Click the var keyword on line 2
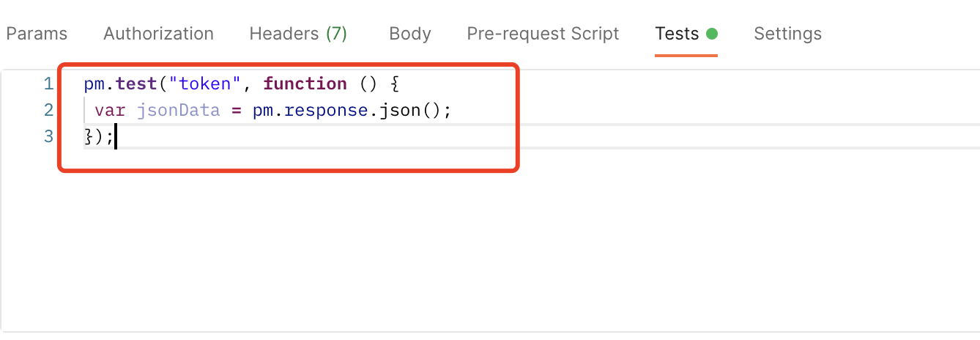This screenshot has width=980, height=340. (x=110, y=111)
